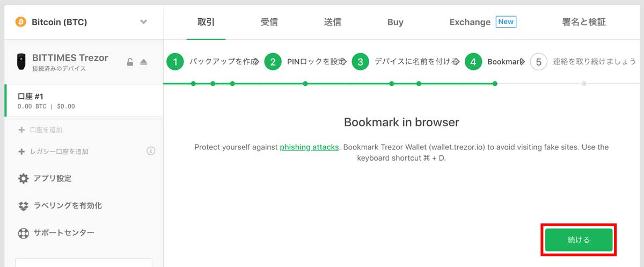Click the last progress dot marker
Screen dimensions: 644x267
pyautogui.click(x=584, y=83)
